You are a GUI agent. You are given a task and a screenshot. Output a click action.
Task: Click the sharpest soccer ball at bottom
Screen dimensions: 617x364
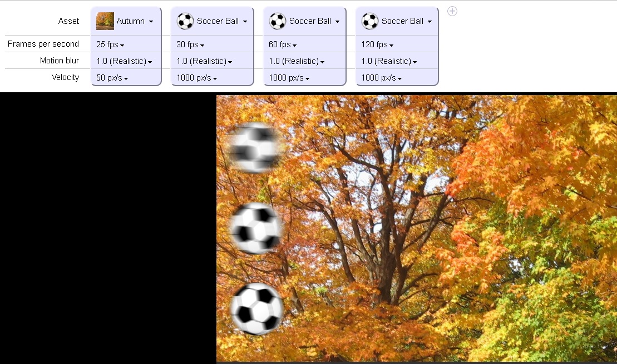click(x=257, y=309)
